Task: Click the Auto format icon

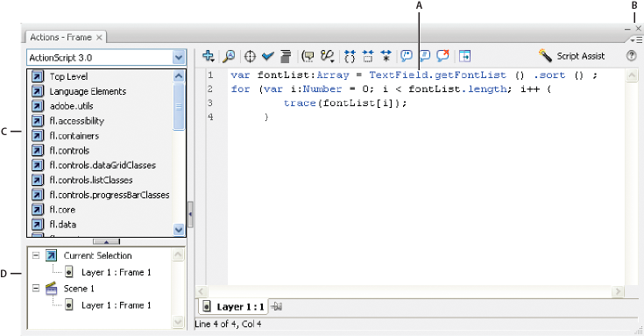Action: 286,56
